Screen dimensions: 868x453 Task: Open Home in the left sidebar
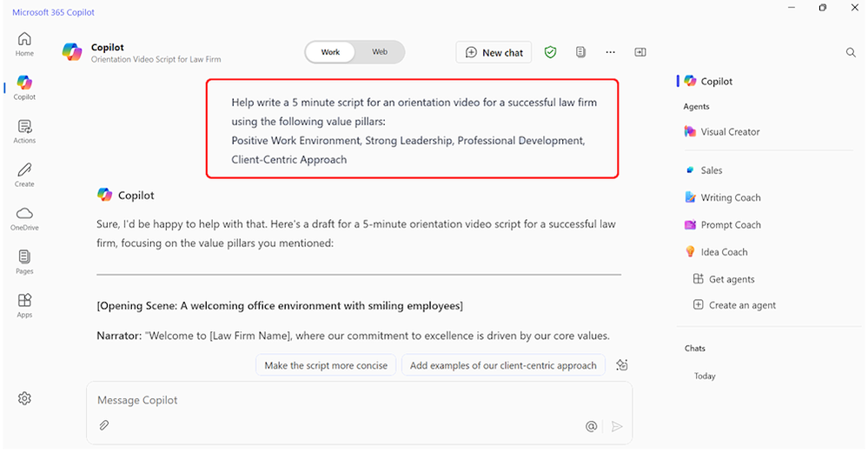tap(24, 44)
